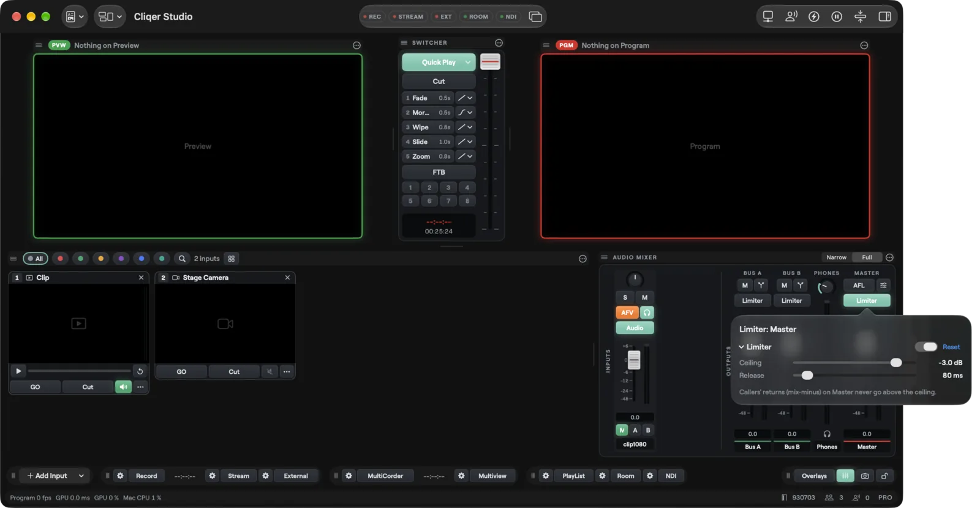Viewport: 980px width, 508px height.
Task: Switch audio mixer to Narrow view
Action: 836,257
